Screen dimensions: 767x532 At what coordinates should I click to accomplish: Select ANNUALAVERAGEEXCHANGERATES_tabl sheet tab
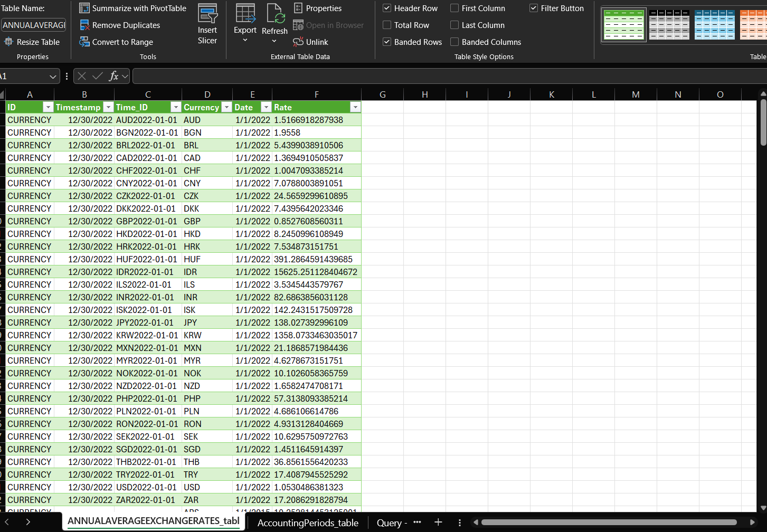[x=154, y=521]
